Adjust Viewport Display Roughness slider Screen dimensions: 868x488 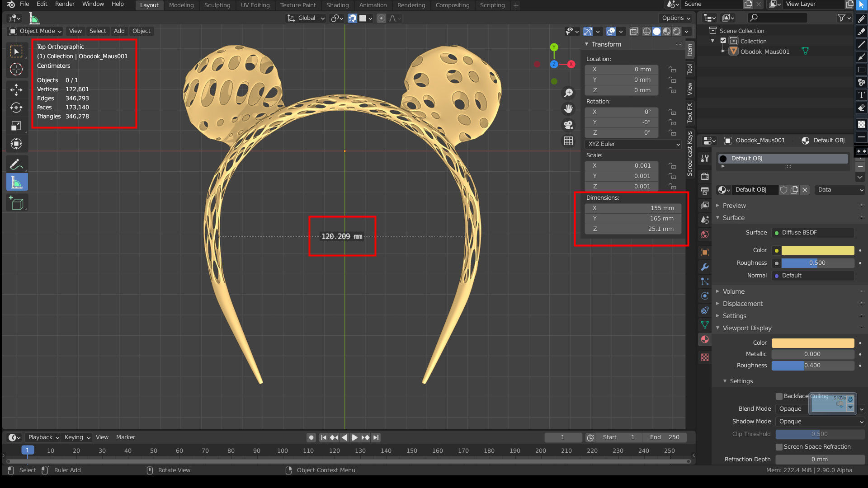pos(812,366)
